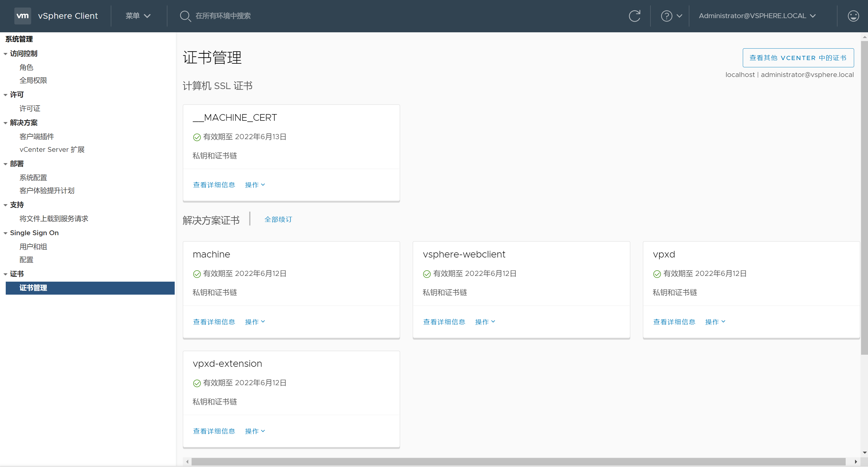Viewport: 868px width, 467px height.
Task: Click the 在所有环境中搜索 search field
Action: tap(223, 16)
